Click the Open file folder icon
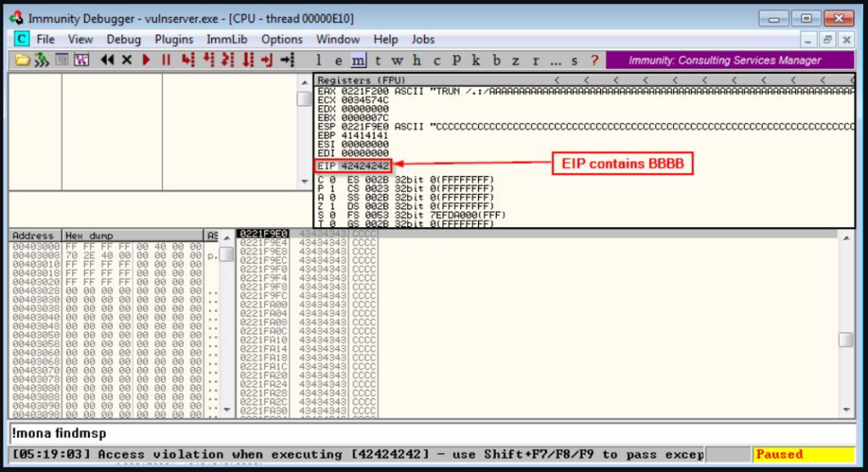The height and width of the screenshot is (472, 868). (22, 60)
